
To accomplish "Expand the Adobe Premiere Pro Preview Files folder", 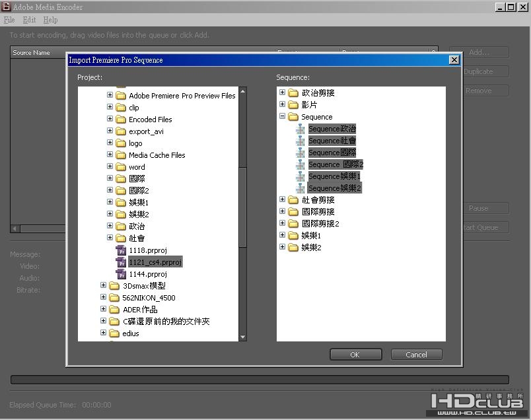I will [x=110, y=95].
